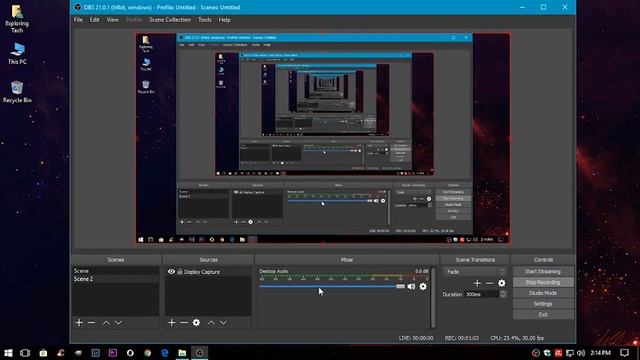The height and width of the screenshot is (360, 640).
Task: Add a scene transition with the plus icon
Action: coord(477,283)
